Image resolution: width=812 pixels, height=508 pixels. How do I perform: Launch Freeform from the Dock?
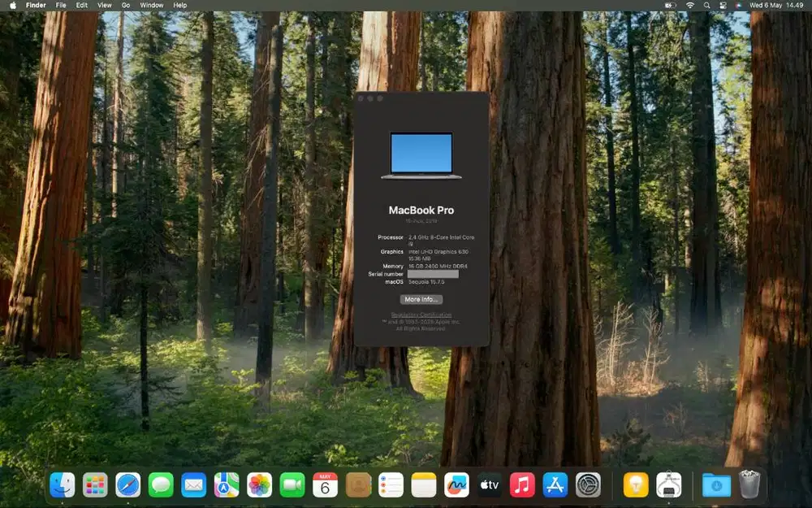(456, 485)
